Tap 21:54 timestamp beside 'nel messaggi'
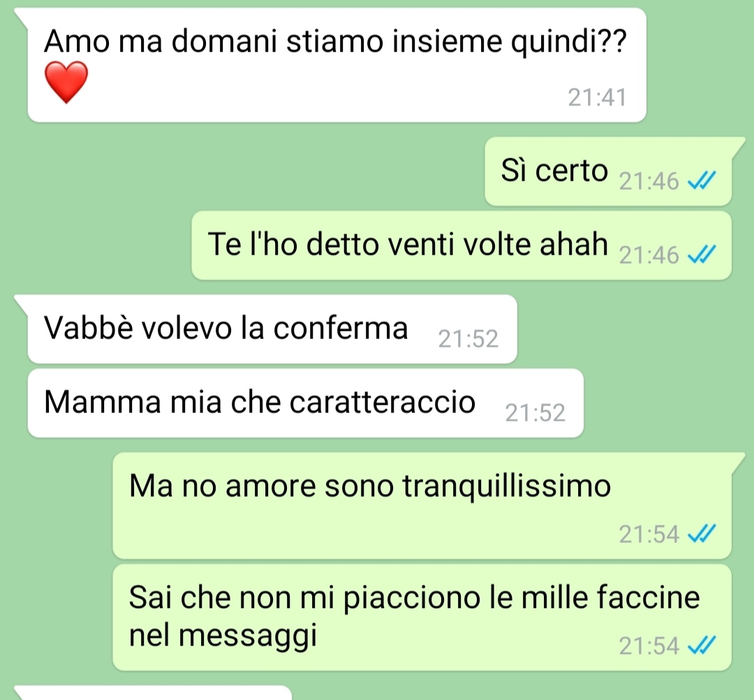This screenshot has height=700, width=754. pyautogui.click(x=649, y=646)
